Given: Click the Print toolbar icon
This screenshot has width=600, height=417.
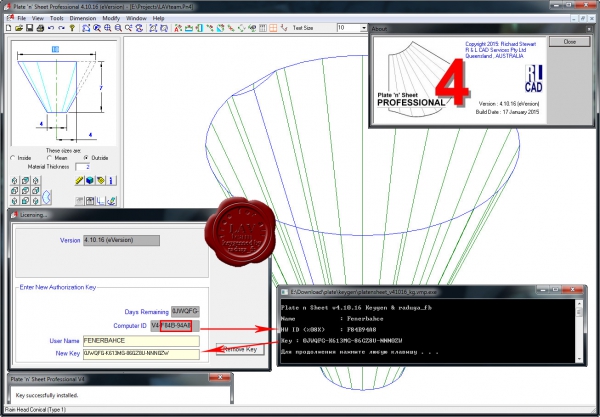Looking at the screenshot, I should (x=40, y=28).
